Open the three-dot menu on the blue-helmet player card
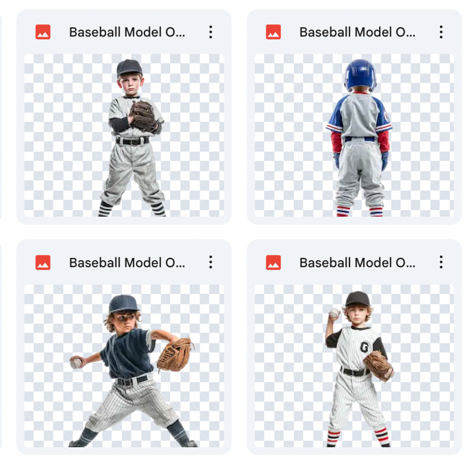Viewport: 476px width, 467px height. coord(441,32)
